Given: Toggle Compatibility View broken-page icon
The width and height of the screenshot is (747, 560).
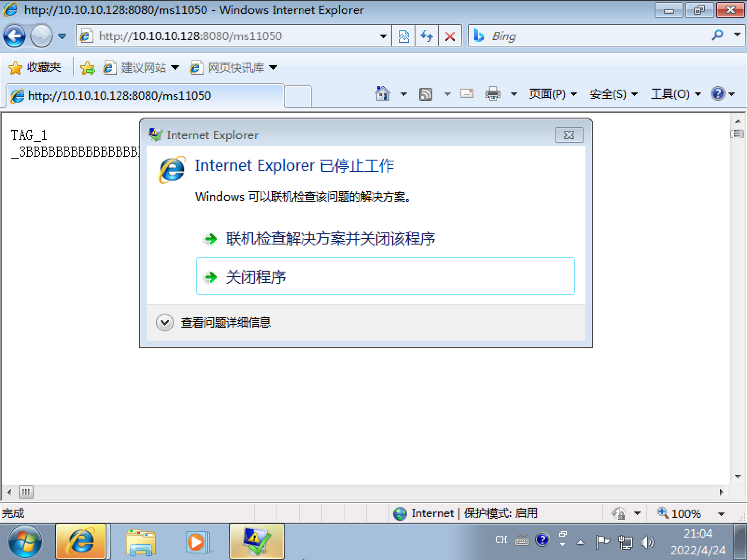Looking at the screenshot, I should tap(404, 36).
